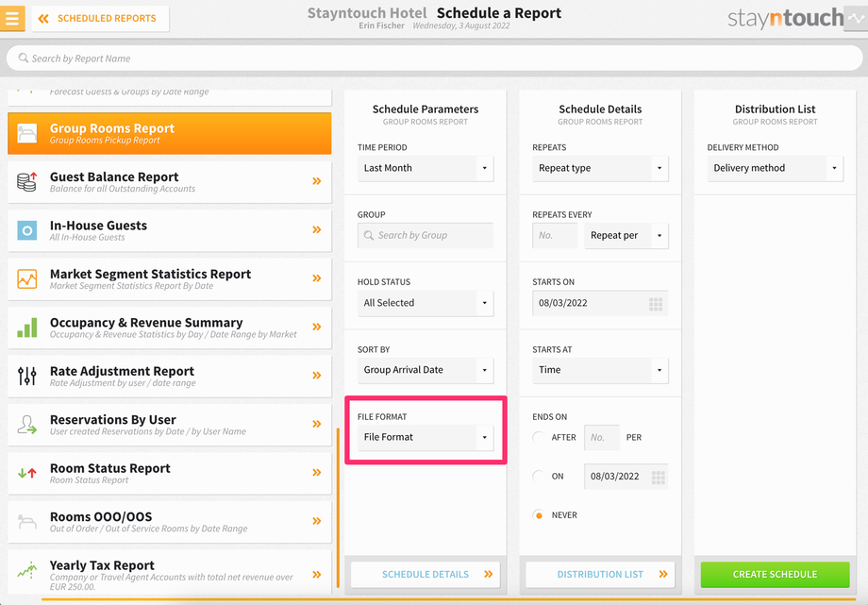Viewport: 868px width, 605px height.
Task: Go back to Scheduled Reports
Action: (100, 18)
